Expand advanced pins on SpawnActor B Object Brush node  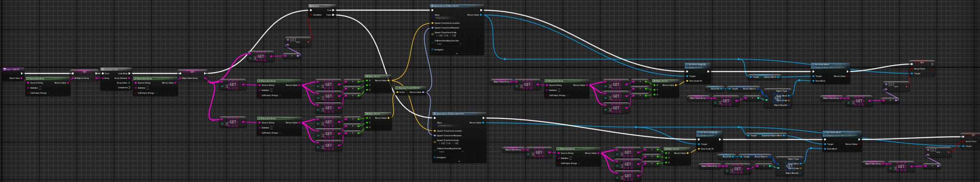click(x=457, y=54)
